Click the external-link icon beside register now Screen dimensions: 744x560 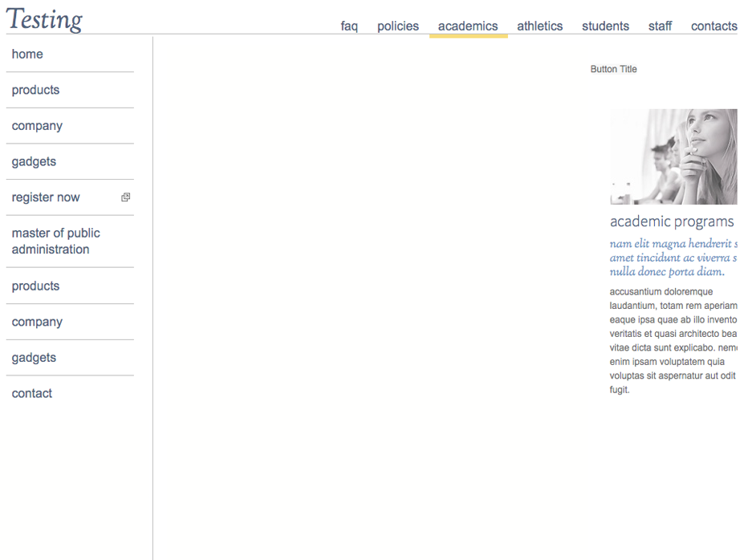[126, 197]
